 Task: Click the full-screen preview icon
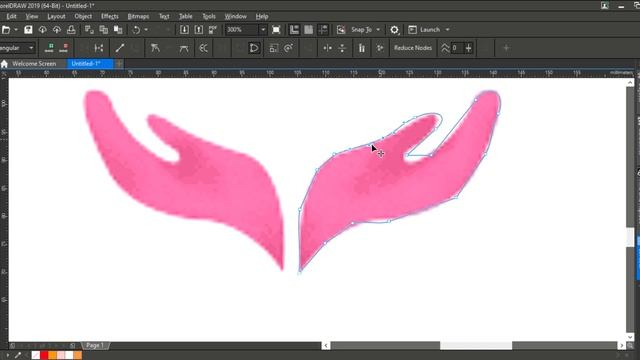276,30
